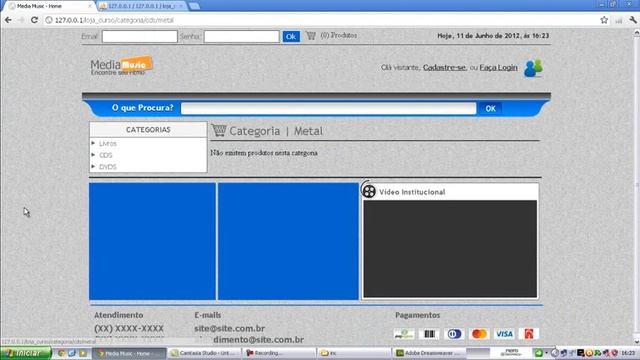
Task: Click the arrow beside DVDS
Action: 93,166
